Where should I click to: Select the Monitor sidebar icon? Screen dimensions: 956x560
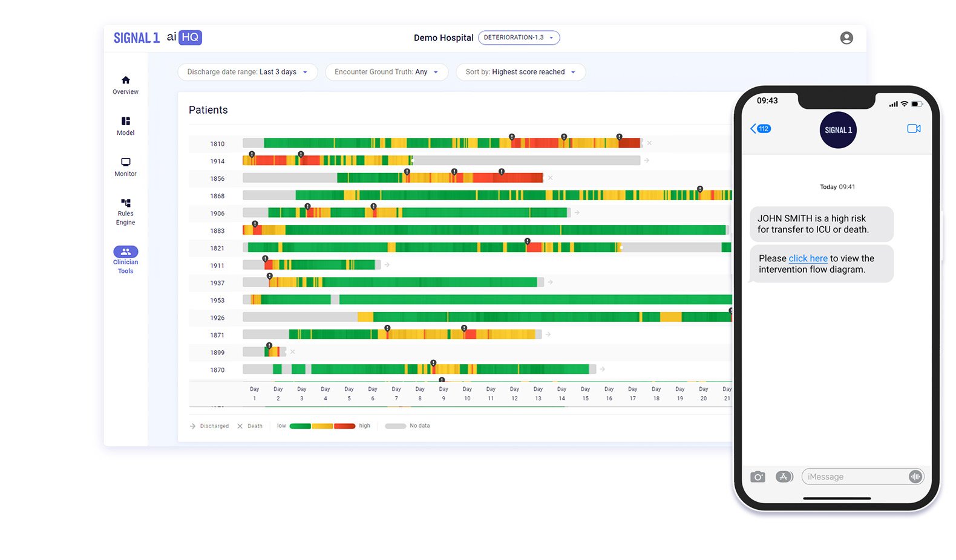click(125, 163)
